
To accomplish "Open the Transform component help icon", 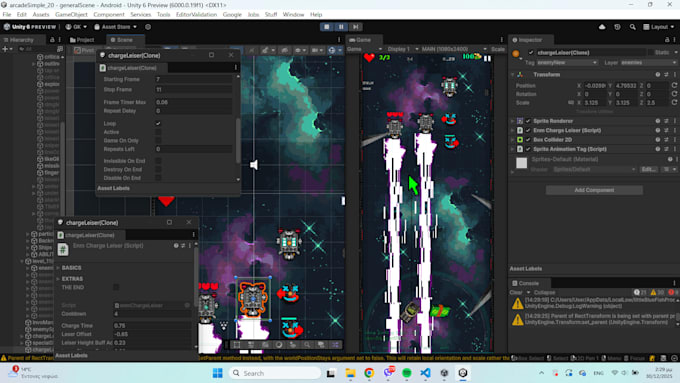I will coord(658,75).
